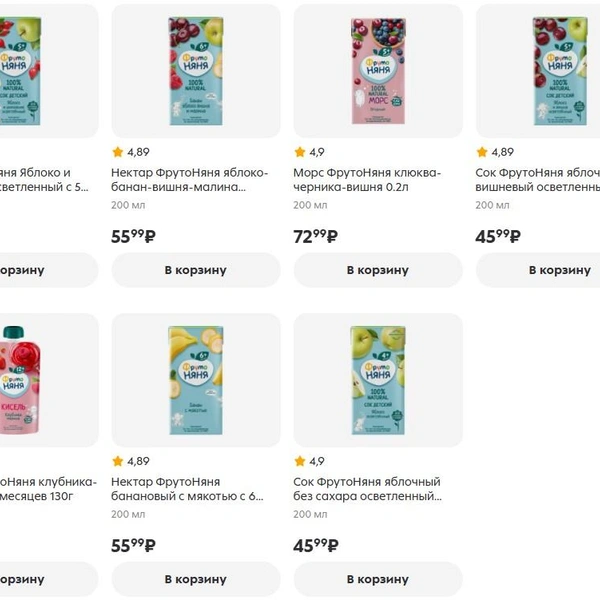The width and height of the screenshot is (600, 600).
Task: Click star rating icon of apple-banana-cherry-raspberry nectar
Action: pyautogui.click(x=117, y=152)
